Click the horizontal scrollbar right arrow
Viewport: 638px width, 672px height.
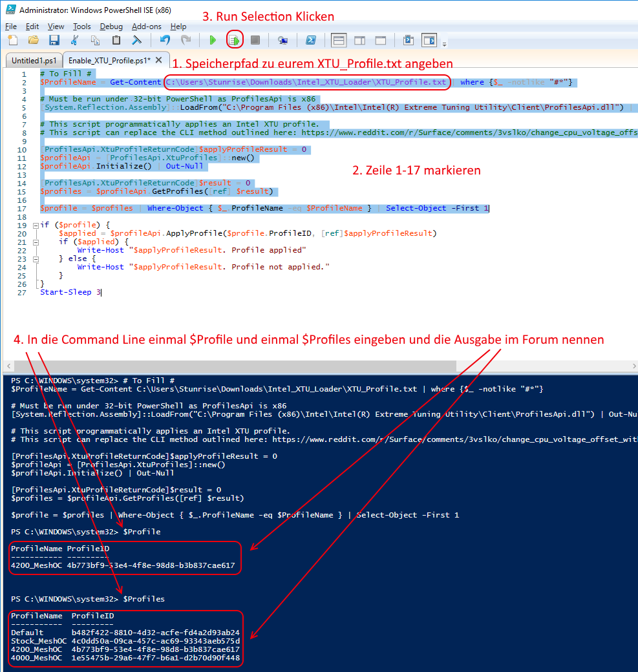(633, 366)
